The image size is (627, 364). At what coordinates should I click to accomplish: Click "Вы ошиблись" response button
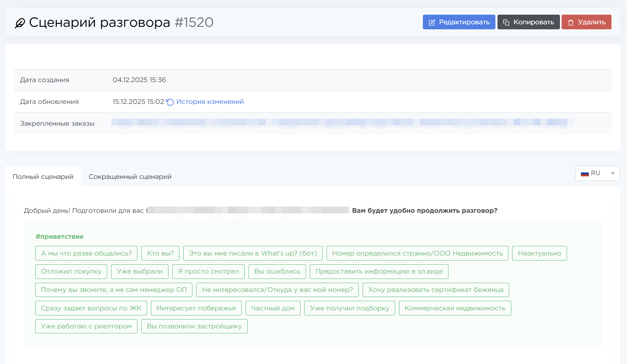coord(277,271)
